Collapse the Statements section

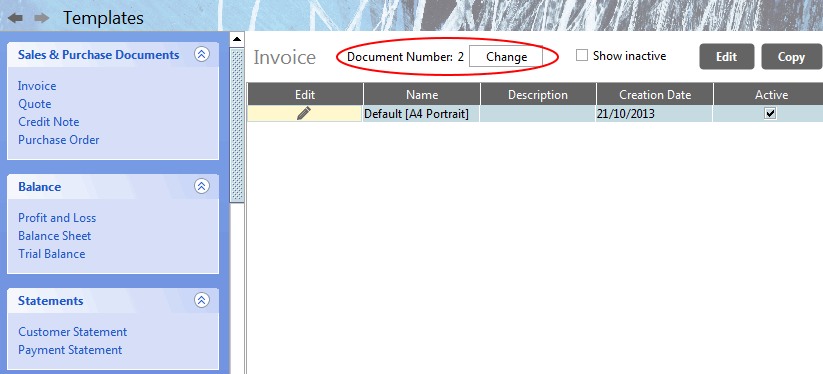pyautogui.click(x=202, y=300)
